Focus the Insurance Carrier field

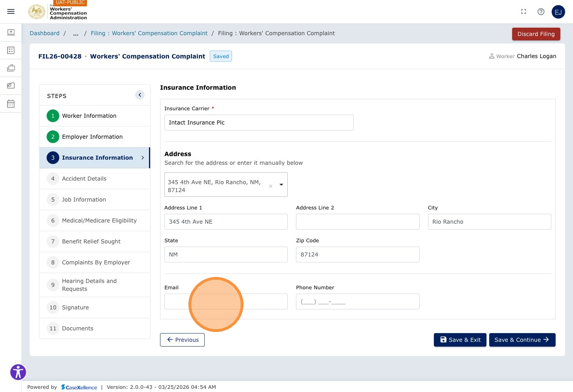[259, 122]
